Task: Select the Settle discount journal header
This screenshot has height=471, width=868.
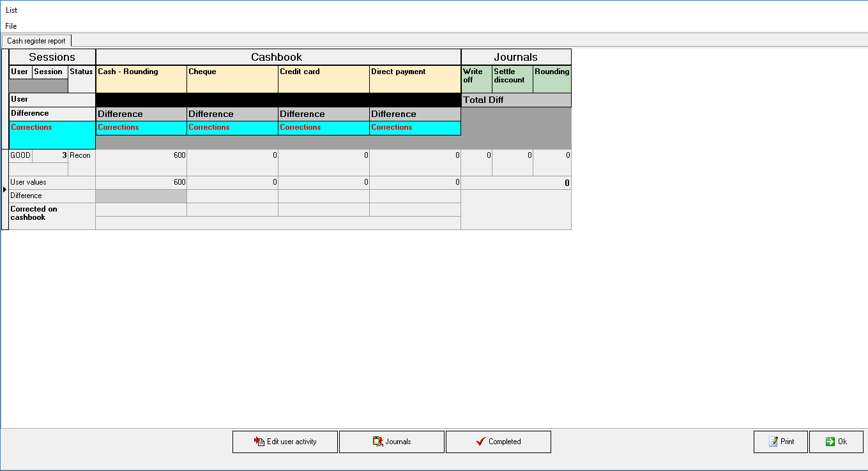Action: point(512,79)
